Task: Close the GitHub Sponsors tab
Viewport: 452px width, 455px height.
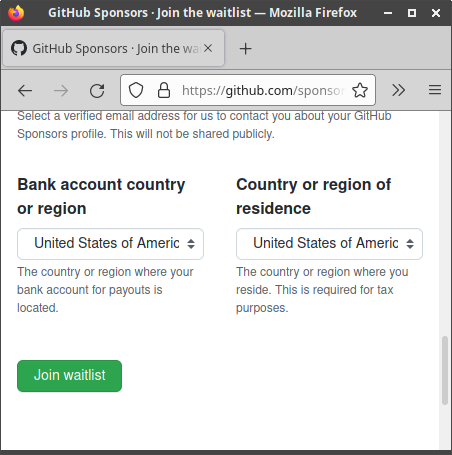Action: 208,48
